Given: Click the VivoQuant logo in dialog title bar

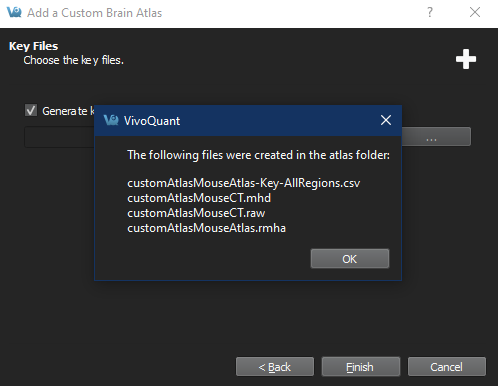Looking at the screenshot, I should (111, 120).
